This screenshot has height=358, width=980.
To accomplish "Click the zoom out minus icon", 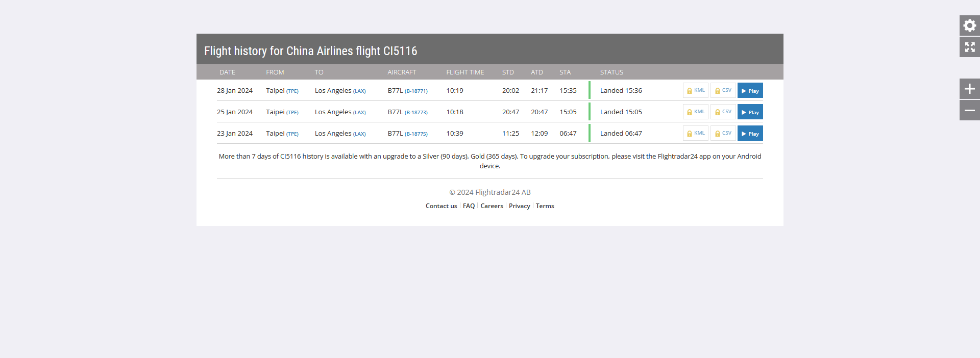I will [x=970, y=110].
